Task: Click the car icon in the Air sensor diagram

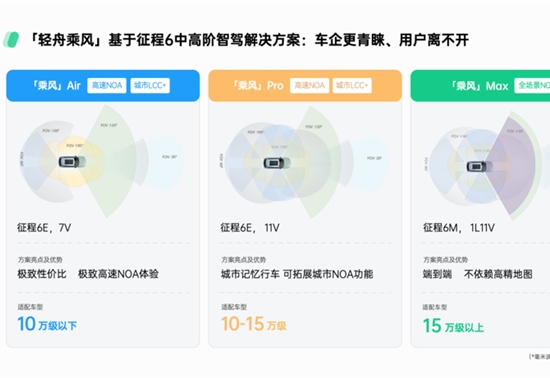Action: 72,162
